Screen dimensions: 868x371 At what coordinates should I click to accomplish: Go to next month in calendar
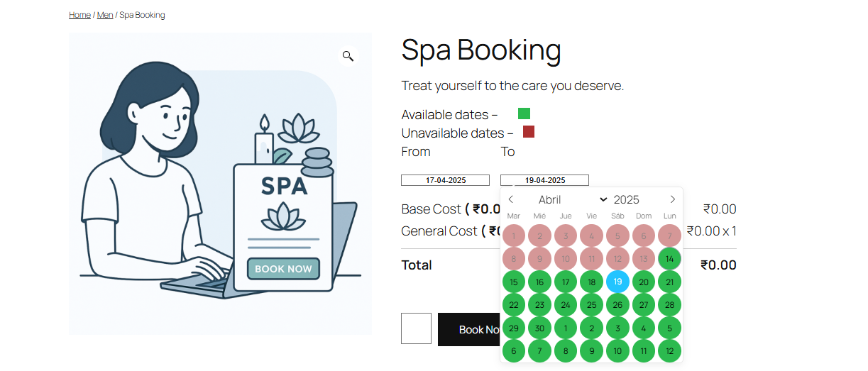[672, 199]
